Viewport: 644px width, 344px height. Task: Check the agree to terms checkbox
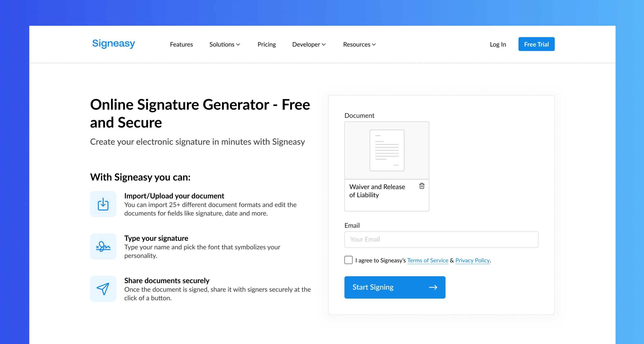point(348,260)
